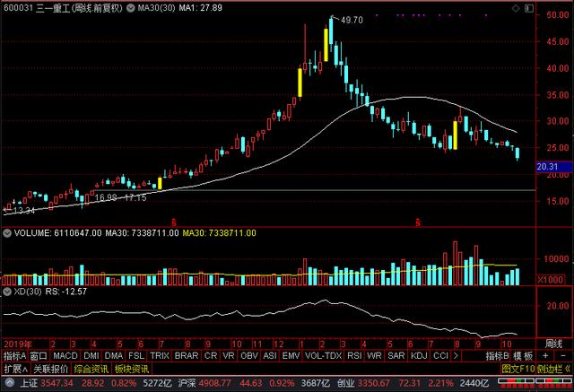The width and height of the screenshot is (574, 392).
Task: Open the 指标A indicator group
Action: tap(14, 356)
